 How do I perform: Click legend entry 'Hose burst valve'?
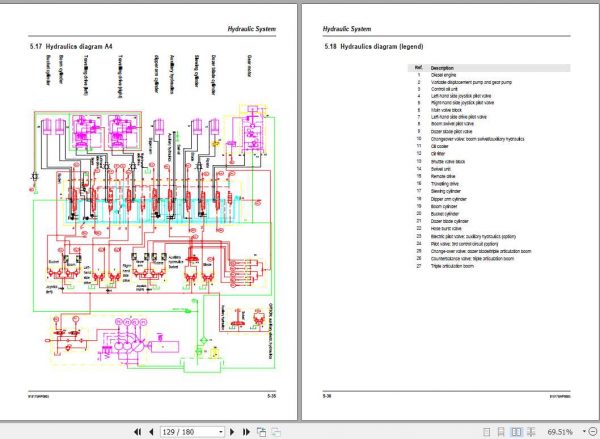[x=446, y=228]
